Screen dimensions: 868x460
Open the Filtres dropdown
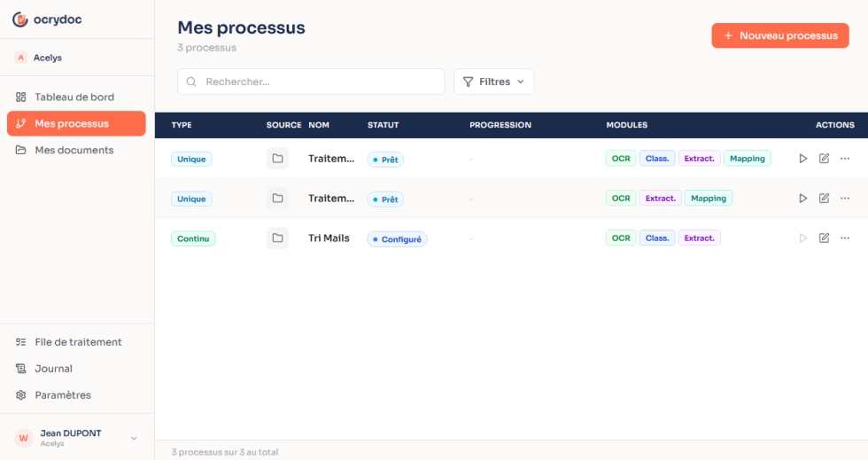point(494,82)
